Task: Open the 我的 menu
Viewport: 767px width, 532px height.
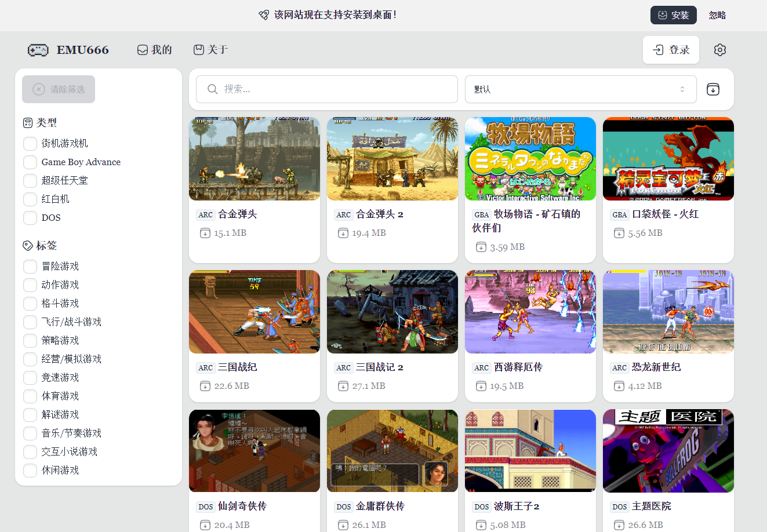Action: (154, 50)
